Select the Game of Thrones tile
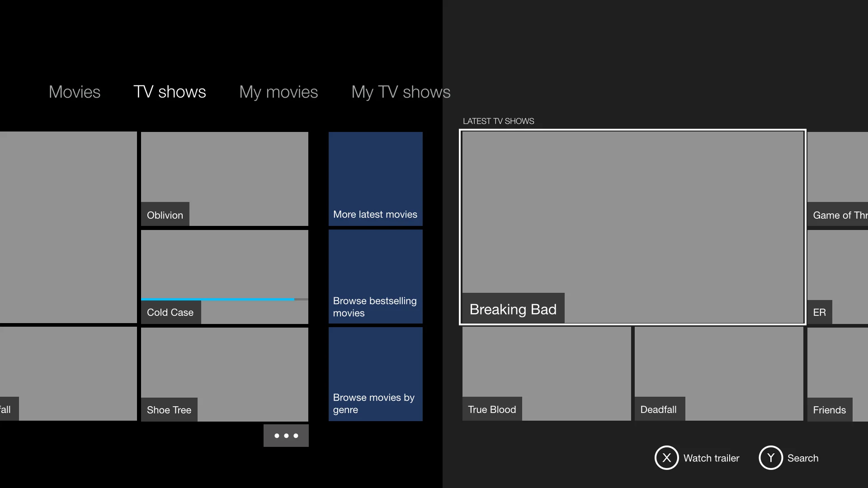Image resolution: width=868 pixels, height=488 pixels. click(x=837, y=179)
